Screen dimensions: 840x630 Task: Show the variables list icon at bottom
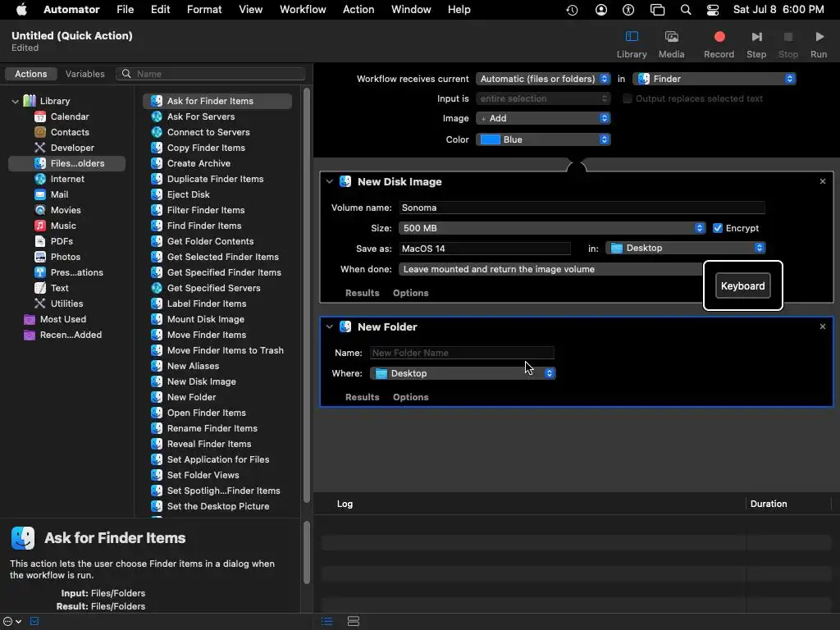pos(353,622)
